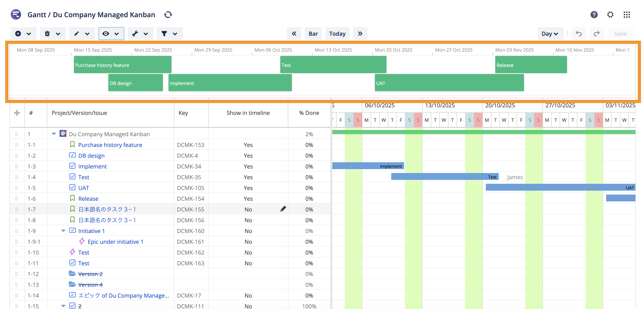
Task: Click the wrench tools icon
Action: 135,34
